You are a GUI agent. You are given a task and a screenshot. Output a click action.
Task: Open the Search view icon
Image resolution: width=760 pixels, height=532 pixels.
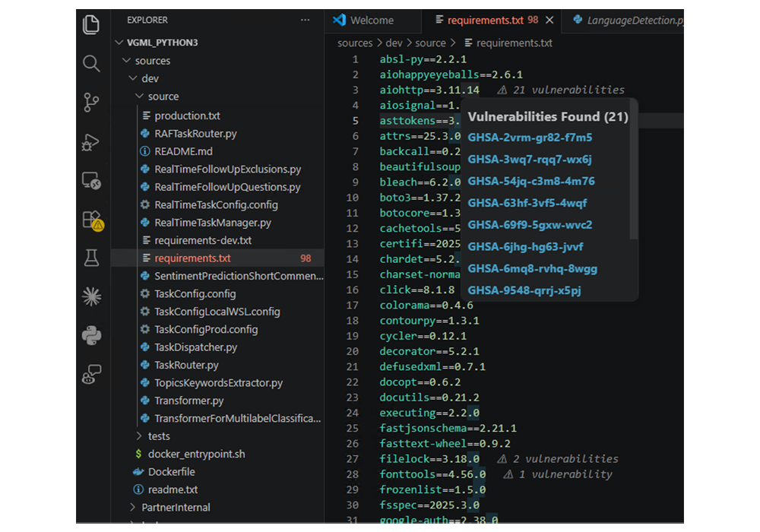tap(91, 63)
